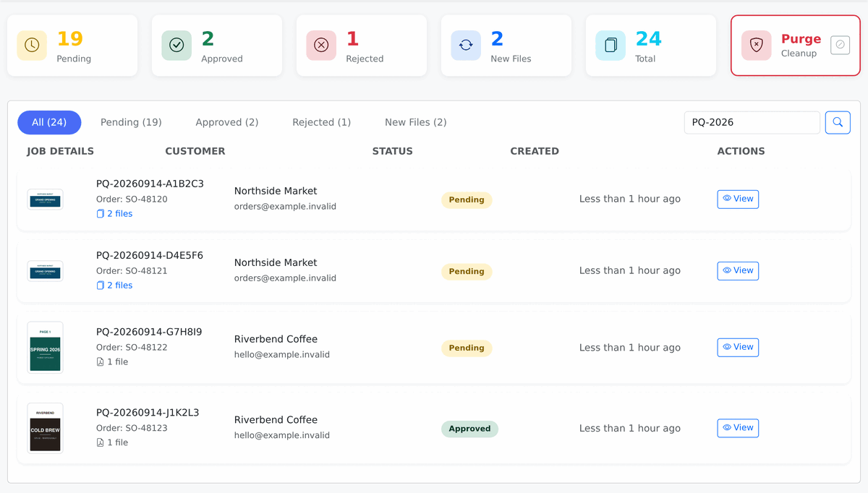Click the clock icon on Pending card
868x493 pixels.
point(32,45)
